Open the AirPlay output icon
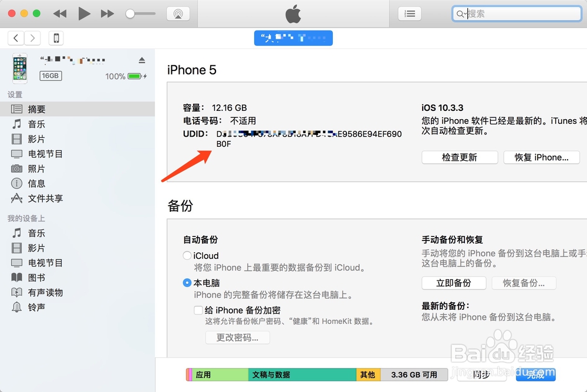The height and width of the screenshot is (392, 587). coord(178,14)
